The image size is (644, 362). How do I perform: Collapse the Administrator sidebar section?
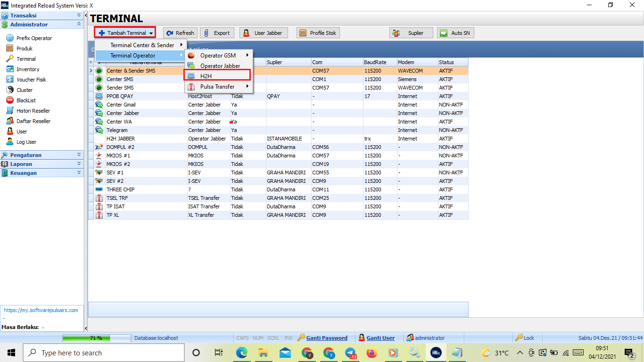[x=79, y=25]
